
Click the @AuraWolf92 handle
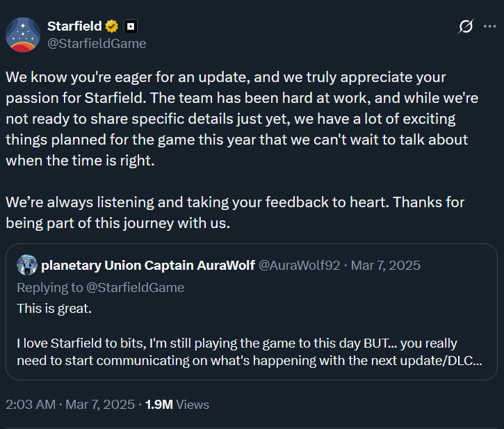299,266
